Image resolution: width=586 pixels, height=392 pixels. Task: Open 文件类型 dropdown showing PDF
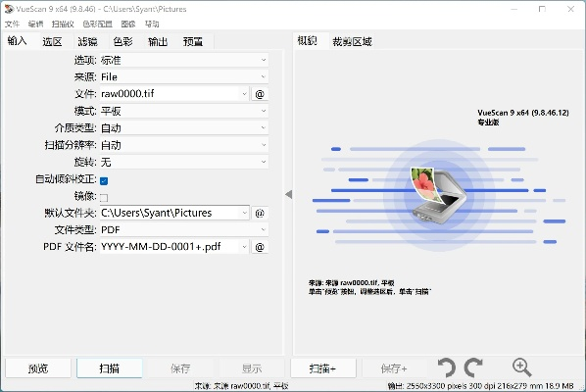click(x=184, y=230)
